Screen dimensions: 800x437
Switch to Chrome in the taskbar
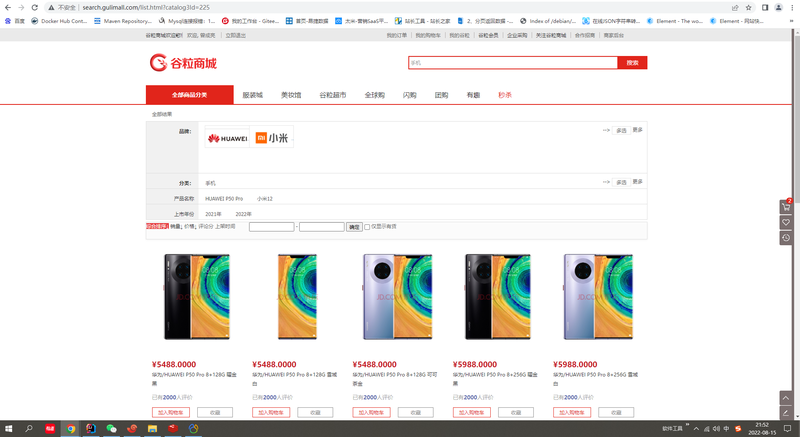tap(70, 429)
